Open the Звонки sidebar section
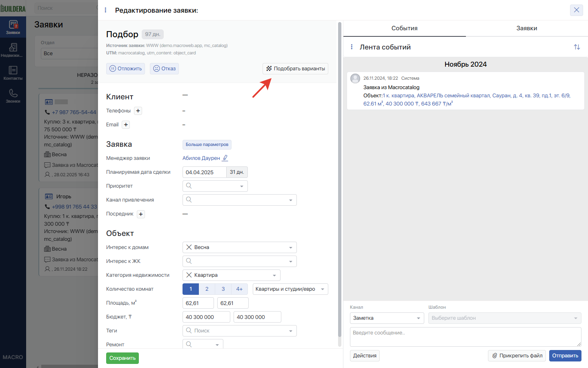The image size is (588, 368). click(x=13, y=96)
